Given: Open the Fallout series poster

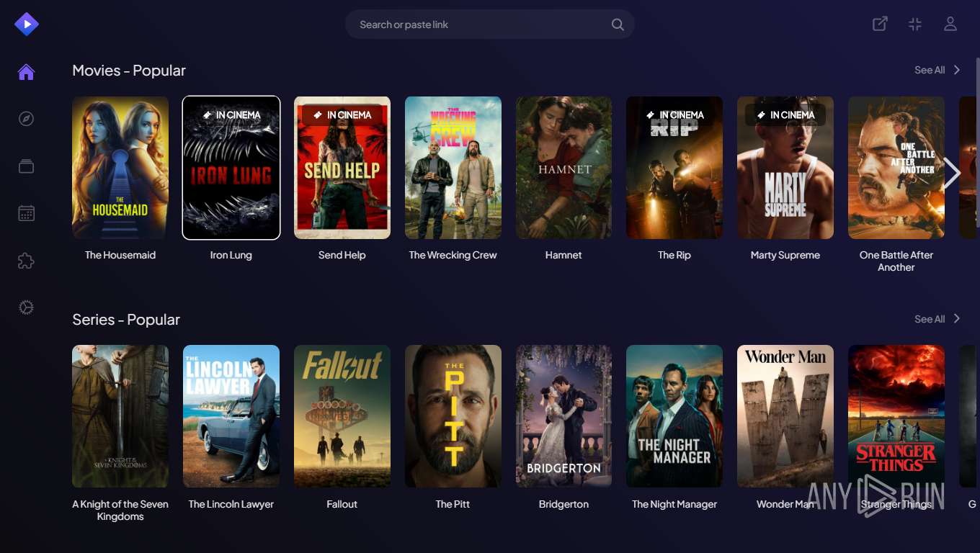Looking at the screenshot, I should (342, 416).
